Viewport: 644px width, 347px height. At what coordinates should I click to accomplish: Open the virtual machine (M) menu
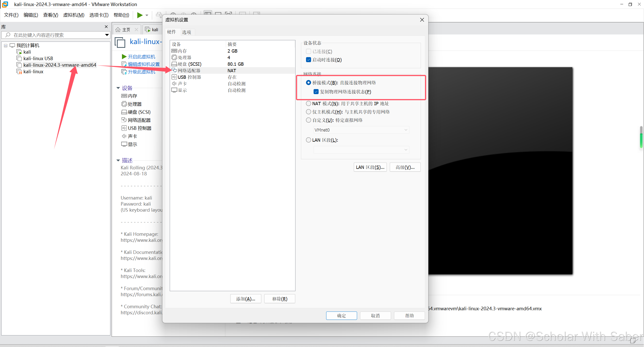point(74,15)
